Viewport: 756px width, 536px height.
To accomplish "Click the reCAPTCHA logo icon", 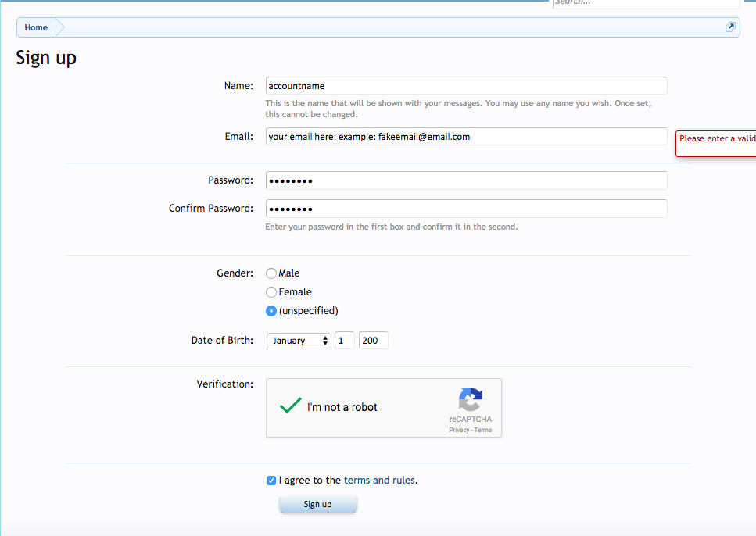I will (471, 399).
